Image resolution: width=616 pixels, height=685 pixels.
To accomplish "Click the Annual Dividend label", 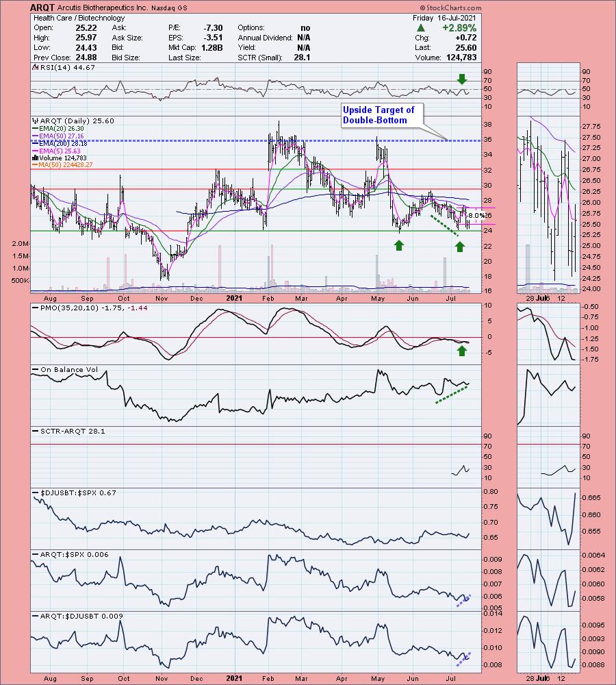I will (x=265, y=38).
